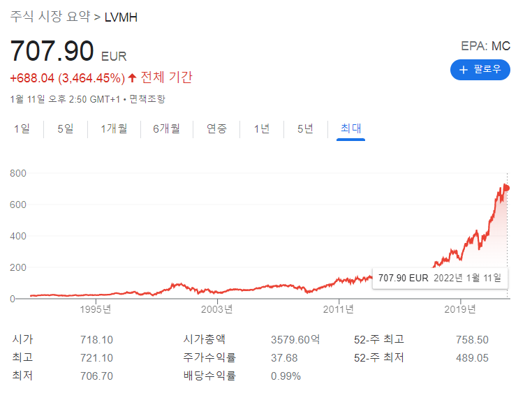Select the 5일 range tab
Screen dimensions: 532x393
[66, 129]
